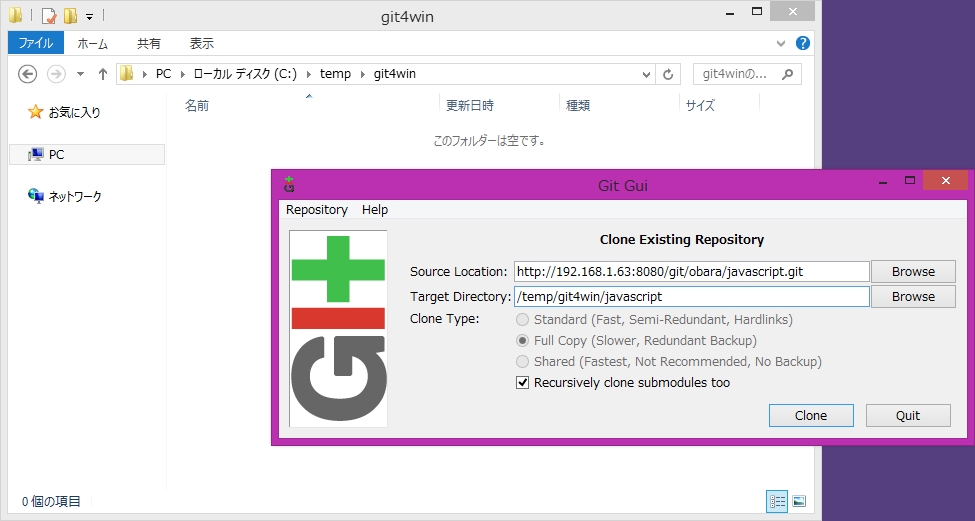Open Explorer help via question mark icon
975x521 pixels.
pyautogui.click(x=803, y=43)
